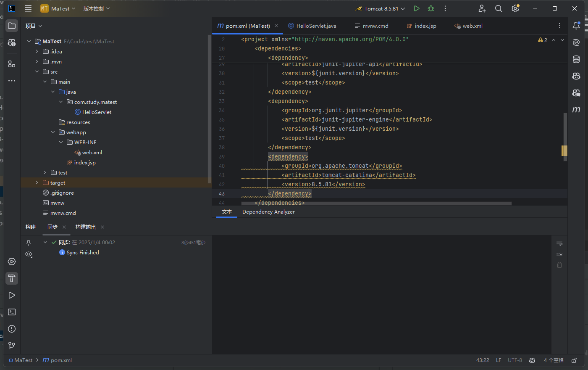Viewport: 588px width, 370px height.
Task: Run Tomcat 8.5.81 configuration
Action: click(416, 8)
